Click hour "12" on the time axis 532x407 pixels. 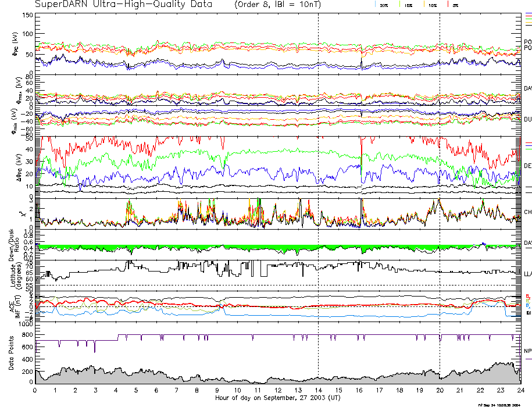tap(278, 390)
